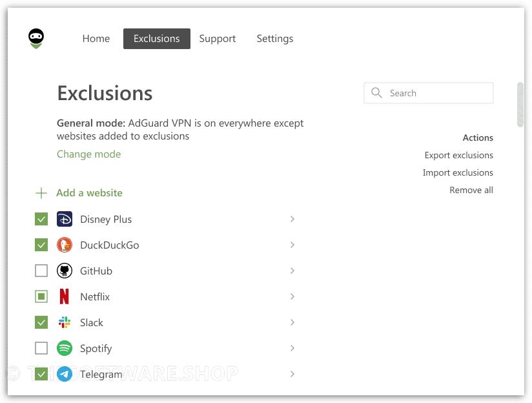This screenshot has height=403, width=532.
Task: Click the Actions heading
Action: tap(478, 138)
